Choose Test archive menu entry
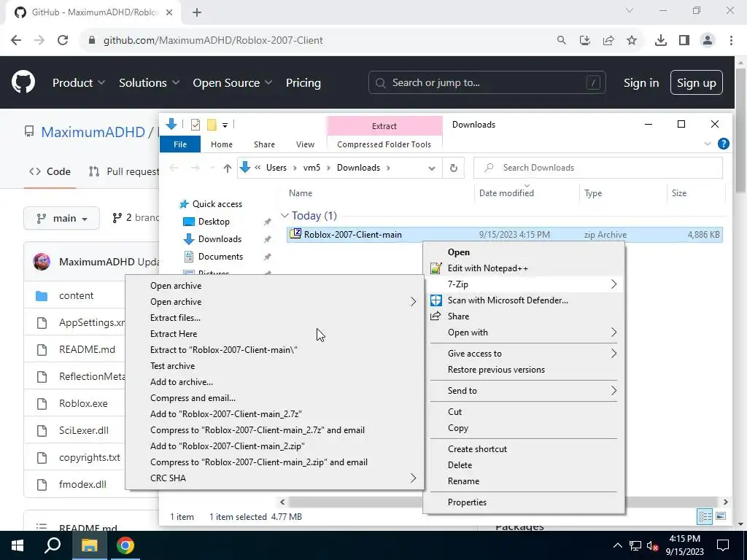The image size is (747, 560). pyautogui.click(x=275, y=366)
